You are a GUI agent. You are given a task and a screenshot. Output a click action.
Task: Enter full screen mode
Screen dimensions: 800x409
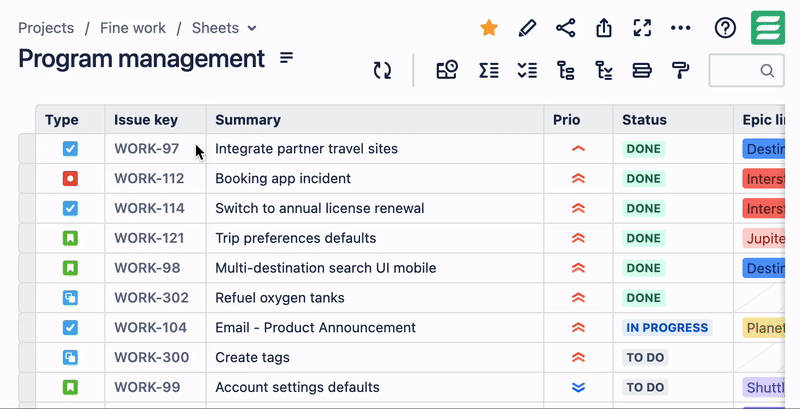click(642, 28)
